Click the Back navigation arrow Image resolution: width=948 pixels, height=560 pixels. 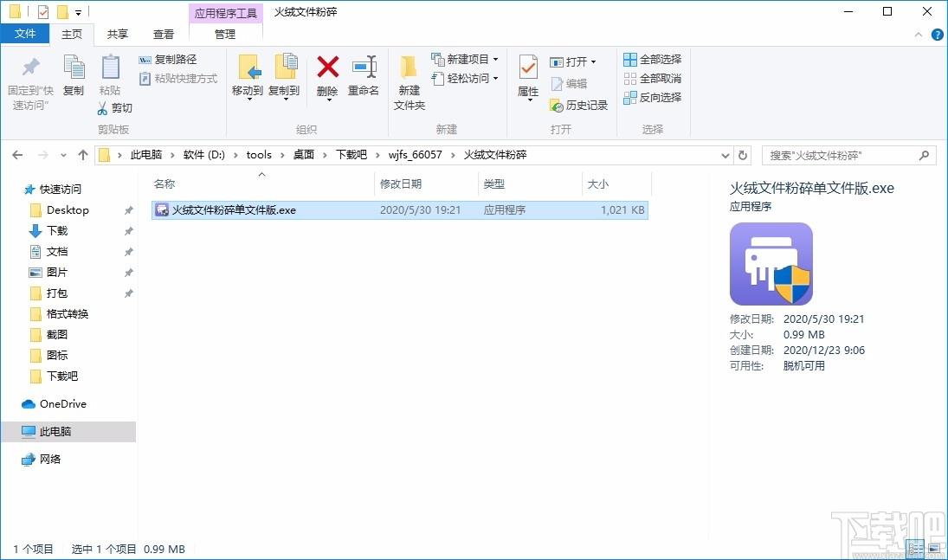coord(17,156)
